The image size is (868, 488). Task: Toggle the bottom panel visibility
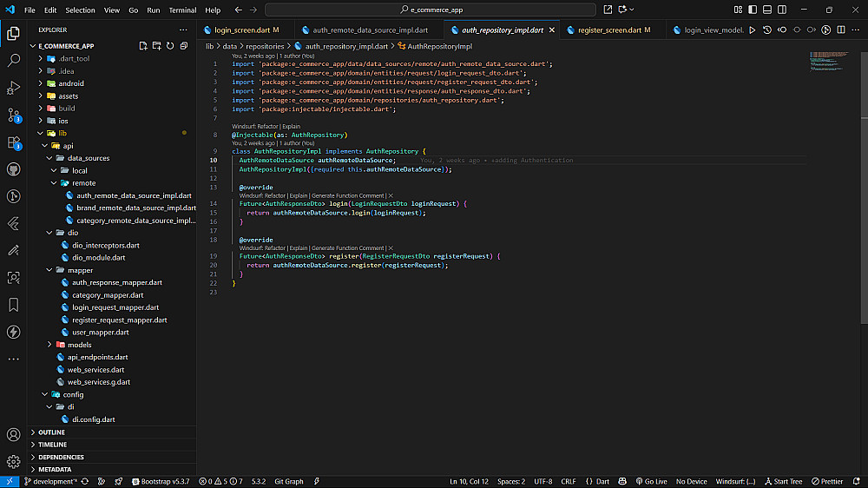[x=767, y=10]
